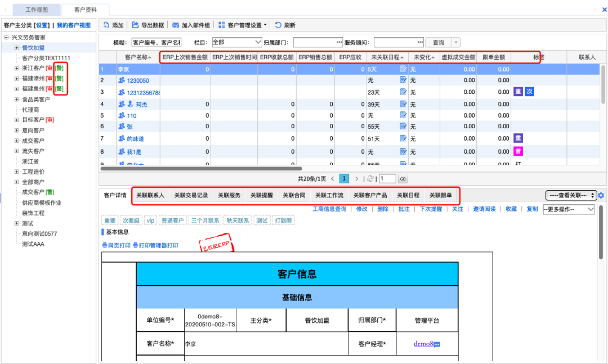The width and height of the screenshot is (608, 364).
Task: Click the 查询 (Query) button
Action: point(438,42)
